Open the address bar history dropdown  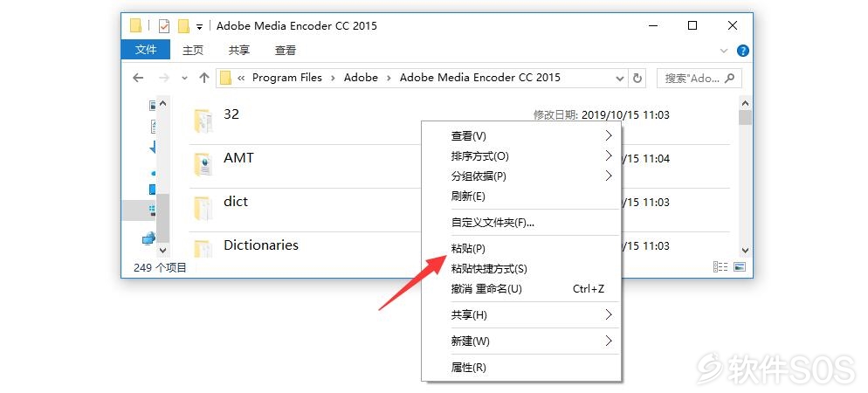tap(620, 79)
